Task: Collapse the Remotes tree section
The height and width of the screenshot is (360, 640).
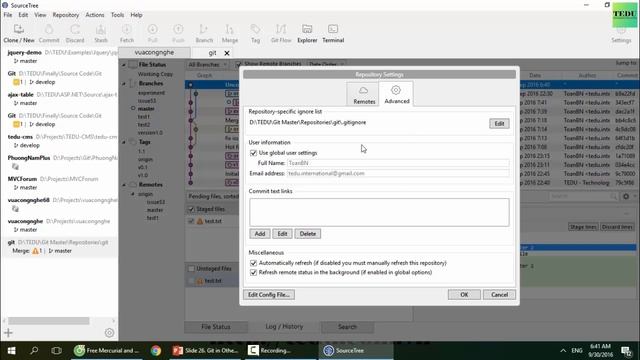Action: [x=124, y=184]
